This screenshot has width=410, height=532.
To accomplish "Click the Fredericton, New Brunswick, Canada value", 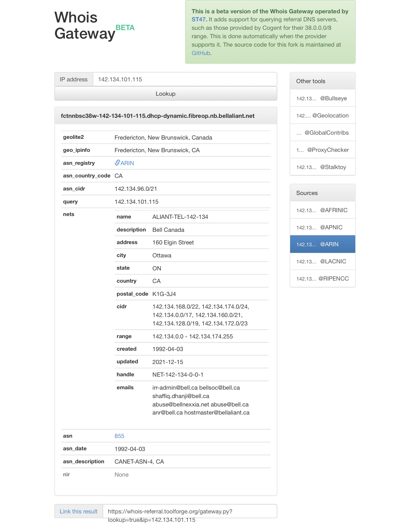I will (163, 137).
